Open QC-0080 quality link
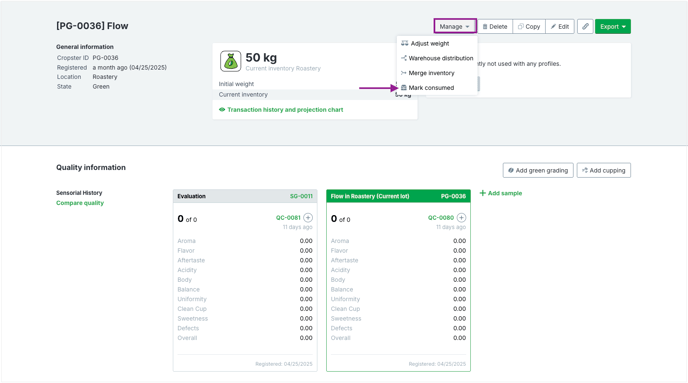 (x=441, y=218)
